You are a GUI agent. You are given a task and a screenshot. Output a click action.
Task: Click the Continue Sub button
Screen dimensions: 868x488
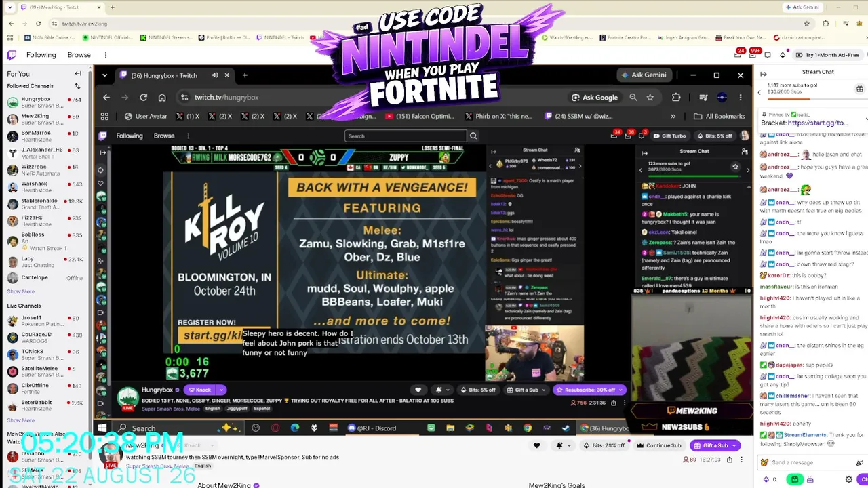tap(659, 445)
